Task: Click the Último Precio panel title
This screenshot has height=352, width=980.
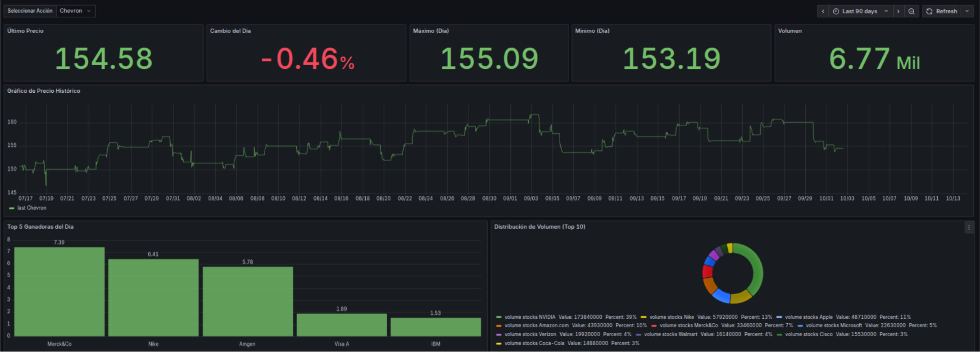Action: pos(25,31)
